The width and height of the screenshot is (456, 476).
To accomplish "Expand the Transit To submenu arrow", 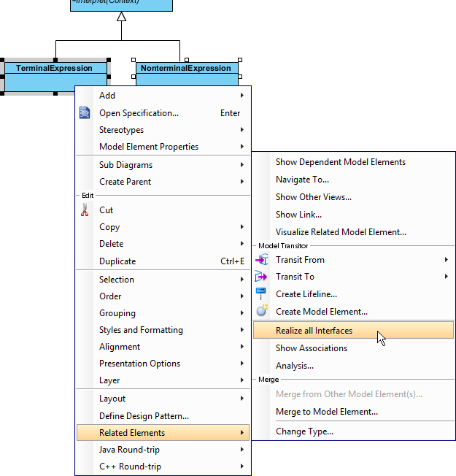I will click(447, 276).
